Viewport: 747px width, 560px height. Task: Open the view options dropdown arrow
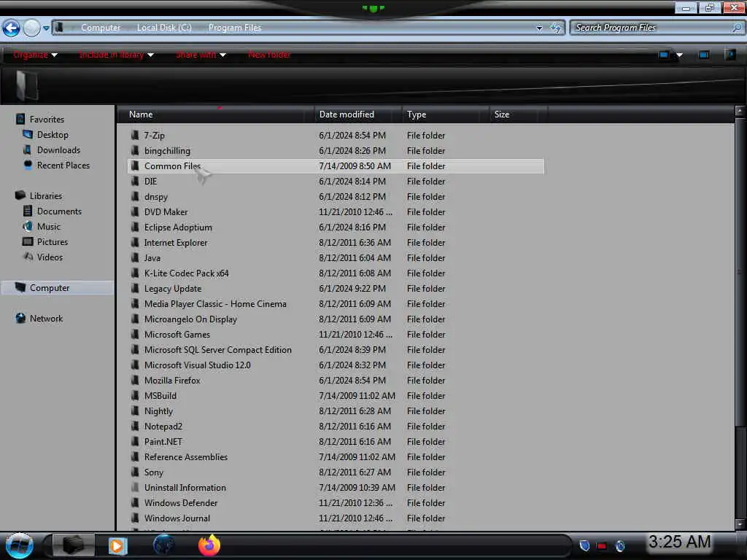point(679,55)
